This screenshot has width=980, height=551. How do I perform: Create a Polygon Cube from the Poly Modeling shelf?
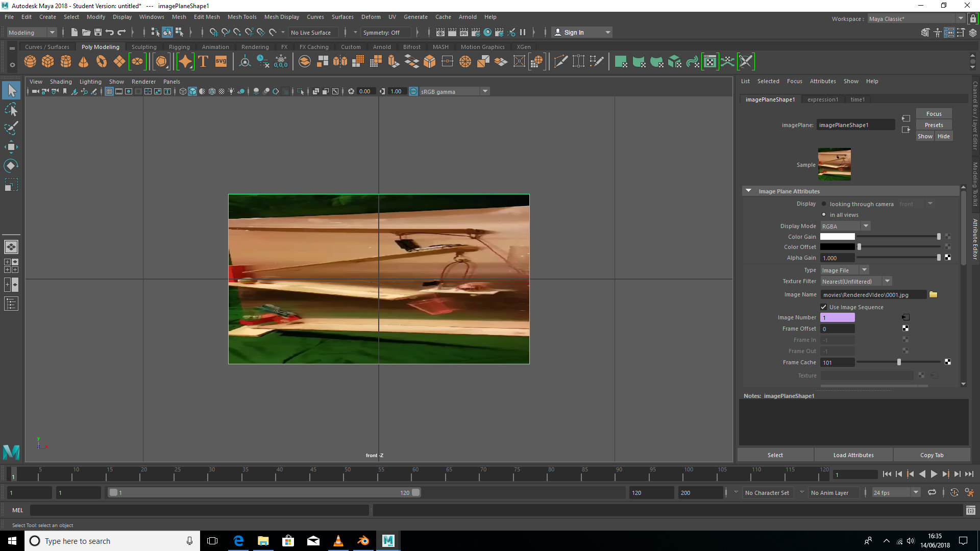tap(47, 61)
